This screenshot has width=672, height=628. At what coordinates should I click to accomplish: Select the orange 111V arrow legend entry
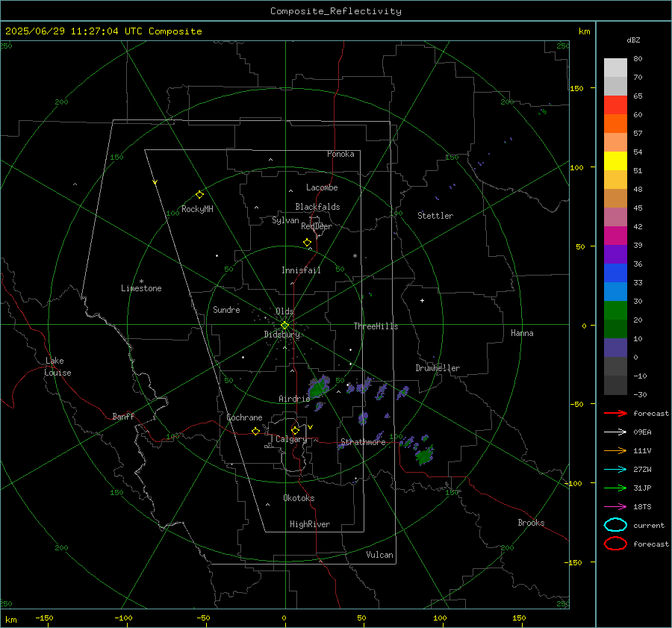(x=615, y=450)
